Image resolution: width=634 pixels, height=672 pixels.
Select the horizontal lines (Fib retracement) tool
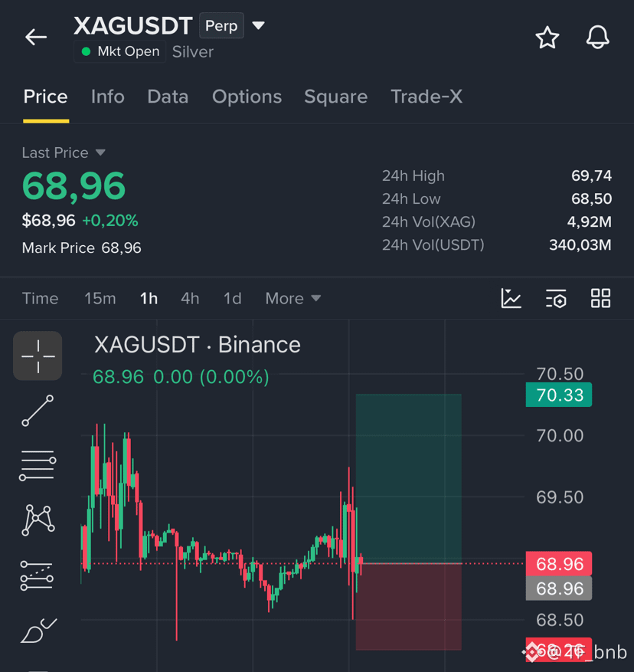(38, 465)
